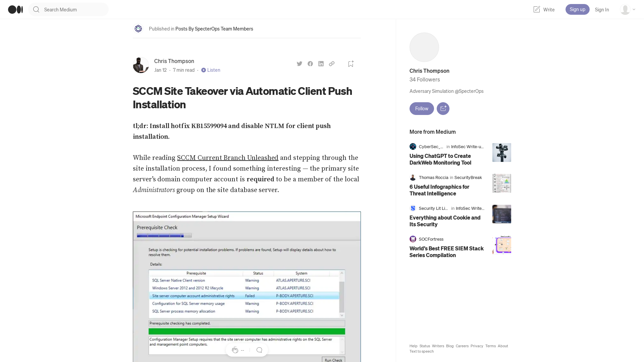Open the Help footer link

coord(413,346)
